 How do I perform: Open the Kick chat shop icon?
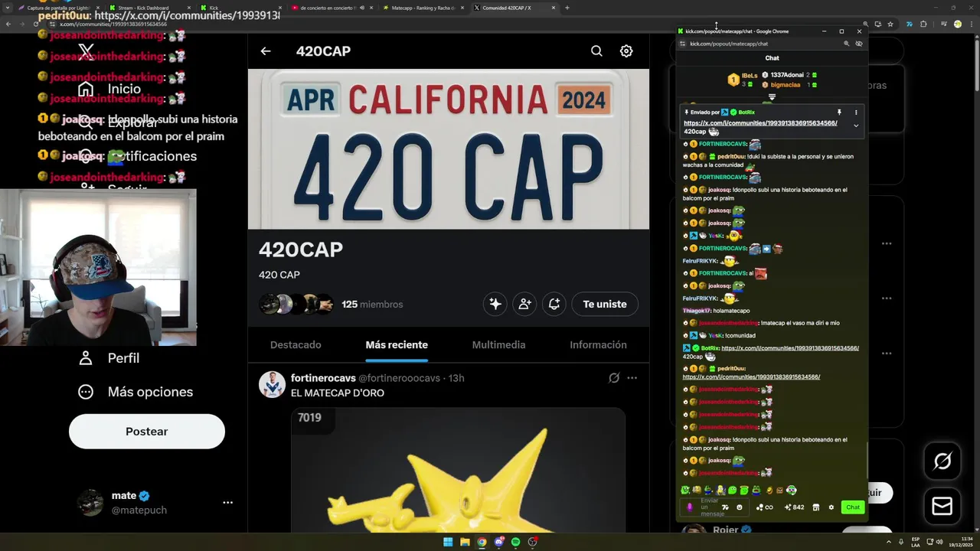pos(816,507)
